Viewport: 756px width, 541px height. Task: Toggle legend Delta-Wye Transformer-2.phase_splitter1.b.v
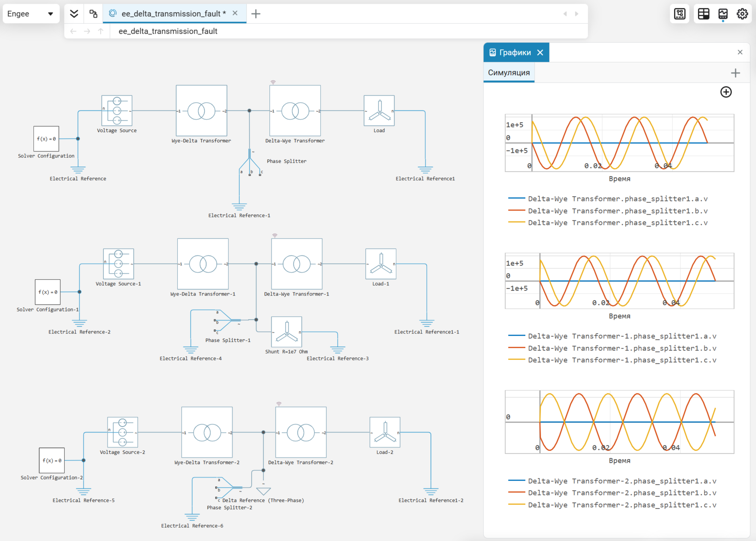[x=612, y=493]
